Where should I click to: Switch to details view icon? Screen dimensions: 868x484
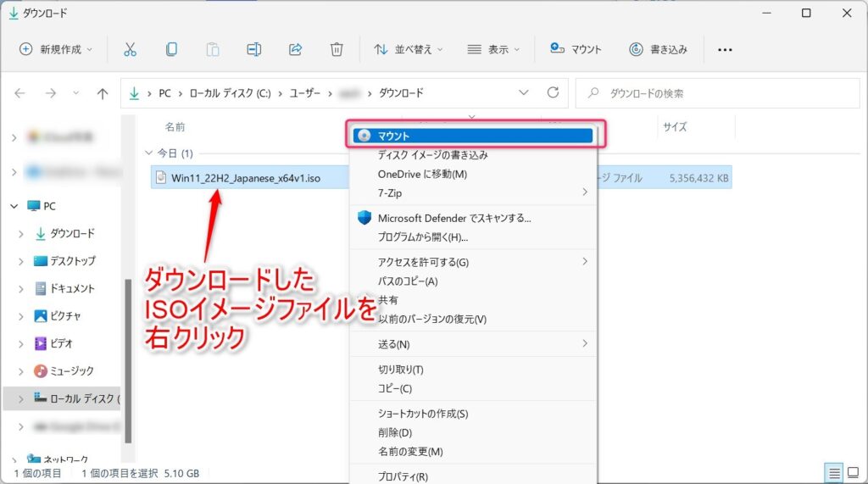833,473
